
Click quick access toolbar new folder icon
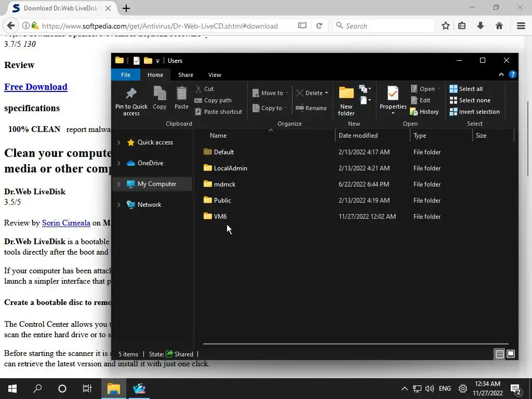[148, 61]
